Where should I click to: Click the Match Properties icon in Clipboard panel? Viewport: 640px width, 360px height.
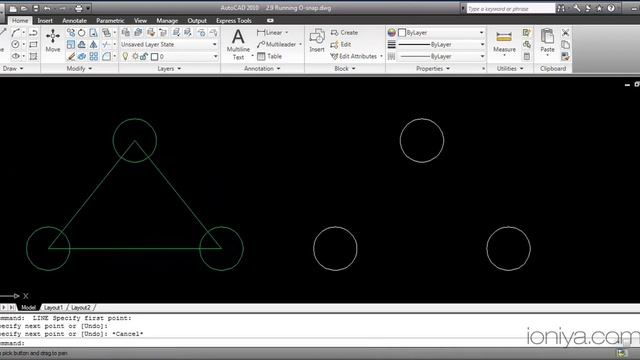565,56
